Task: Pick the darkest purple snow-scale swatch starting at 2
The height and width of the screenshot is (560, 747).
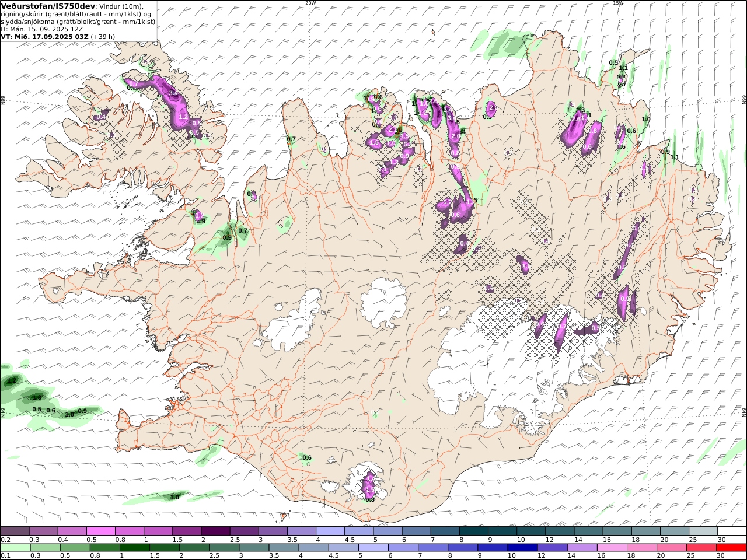Action: pos(215,531)
